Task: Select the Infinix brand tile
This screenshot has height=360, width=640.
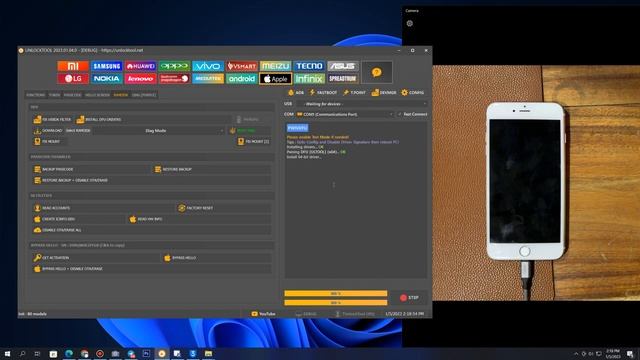Action: pos(309,78)
